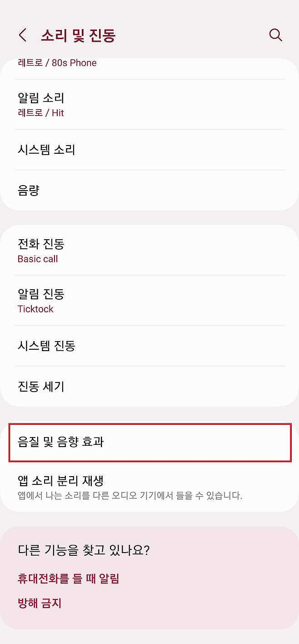Tap the 소리 및 진동 page title
299x644 pixels.
[78, 35]
